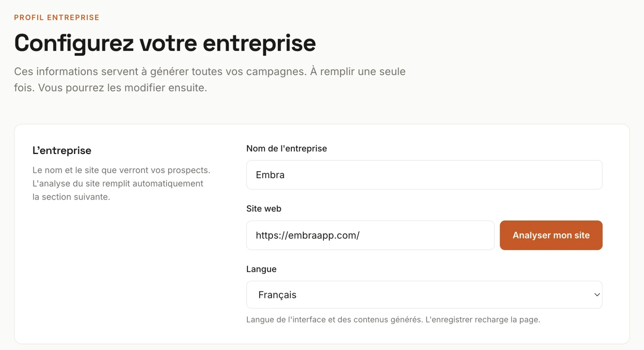Click the Site web label
Viewport: 644px width, 350px height.
(264, 208)
